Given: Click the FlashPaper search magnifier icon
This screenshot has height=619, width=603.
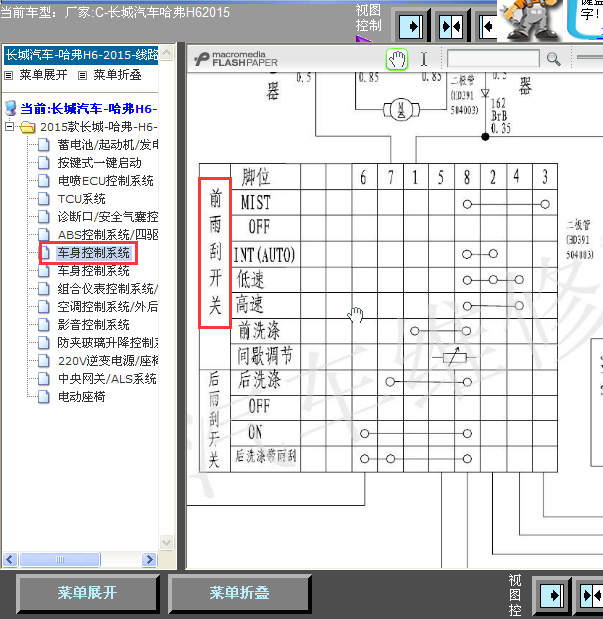Looking at the screenshot, I should click(553, 59).
